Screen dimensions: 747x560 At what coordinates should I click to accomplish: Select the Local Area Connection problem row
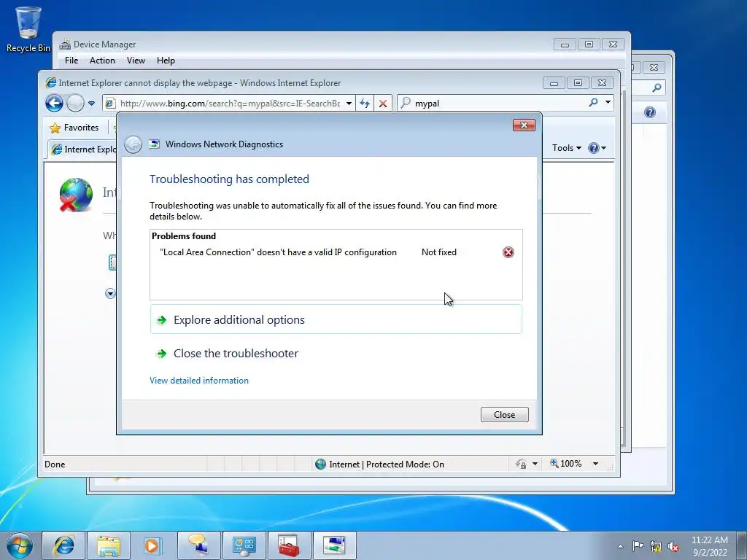coord(336,252)
